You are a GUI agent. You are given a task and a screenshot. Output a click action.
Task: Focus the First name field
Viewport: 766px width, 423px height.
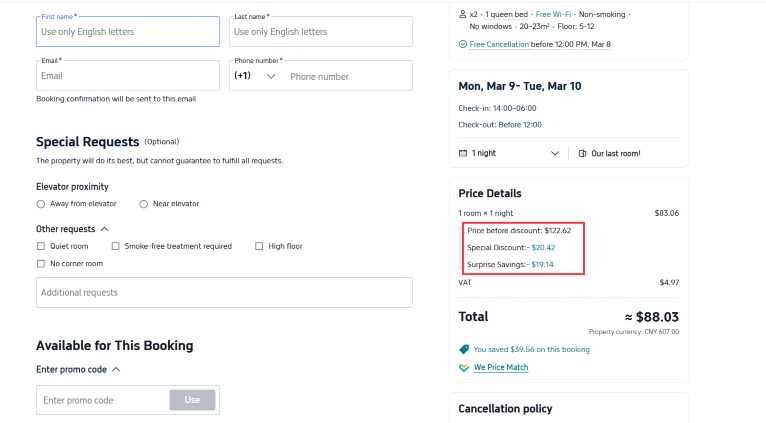tap(128, 32)
